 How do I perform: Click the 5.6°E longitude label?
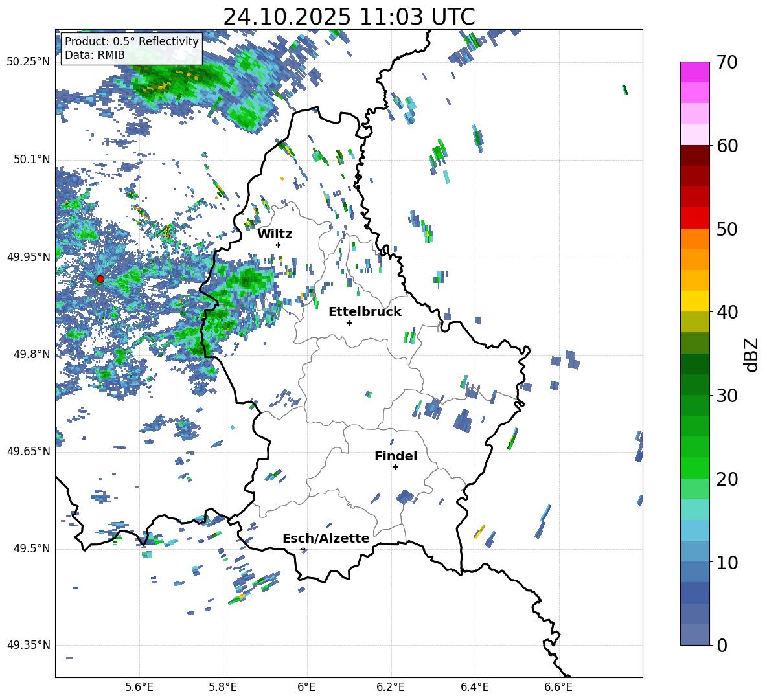139,687
